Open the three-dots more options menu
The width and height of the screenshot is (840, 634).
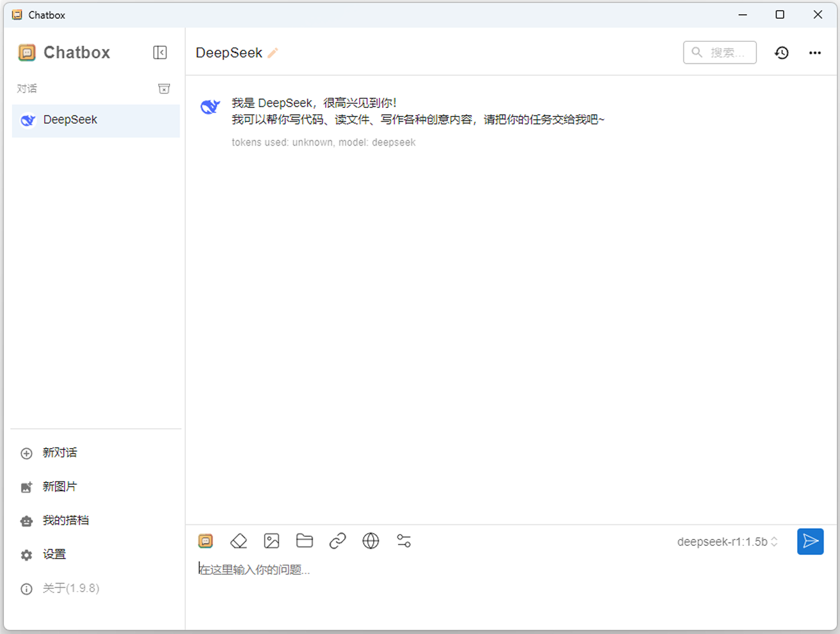pos(815,53)
